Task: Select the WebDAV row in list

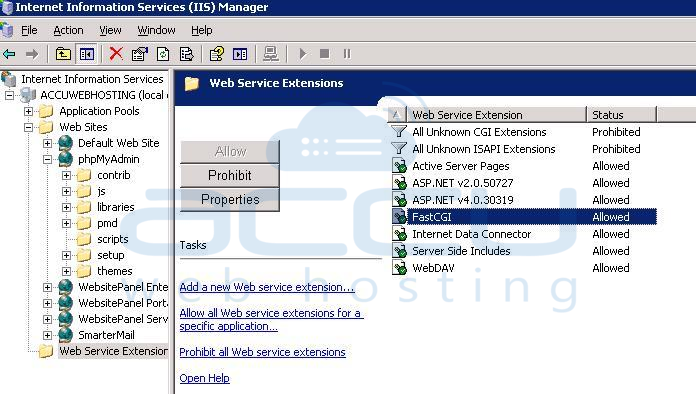Action: pos(524,268)
